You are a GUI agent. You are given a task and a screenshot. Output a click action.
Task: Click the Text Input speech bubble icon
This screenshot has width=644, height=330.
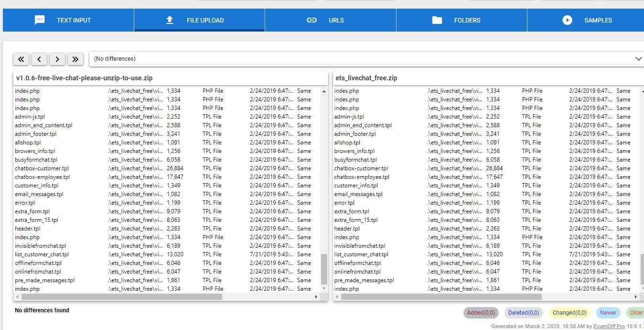point(40,20)
